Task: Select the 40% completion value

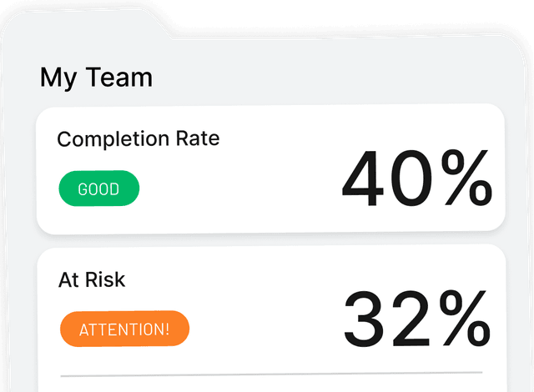Action: (417, 180)
